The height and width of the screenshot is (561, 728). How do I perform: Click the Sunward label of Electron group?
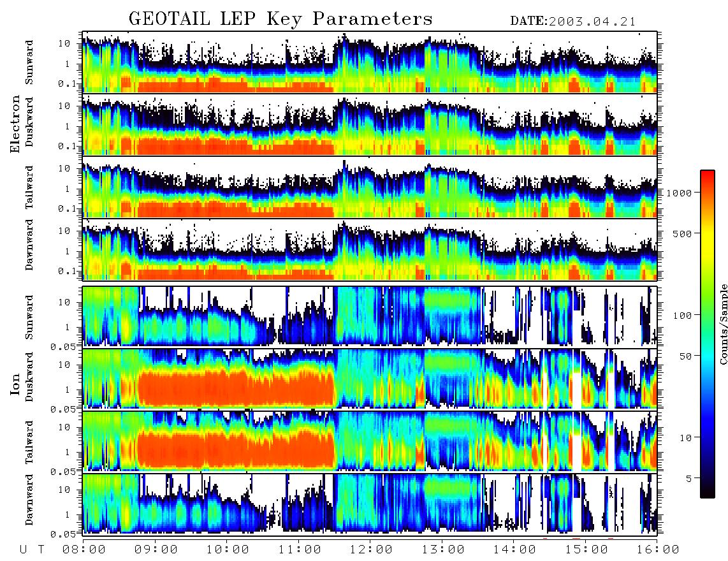click(x=29, y=62)
